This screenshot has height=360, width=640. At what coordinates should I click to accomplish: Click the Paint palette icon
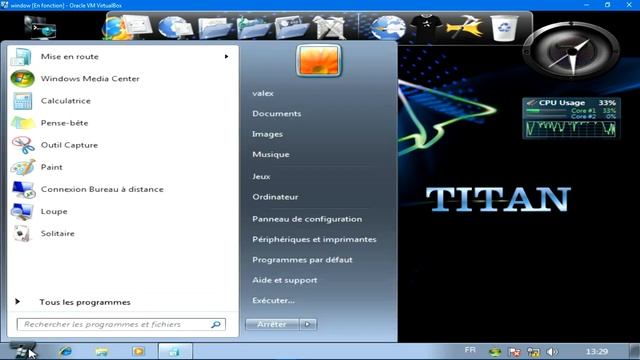point(22,167)
